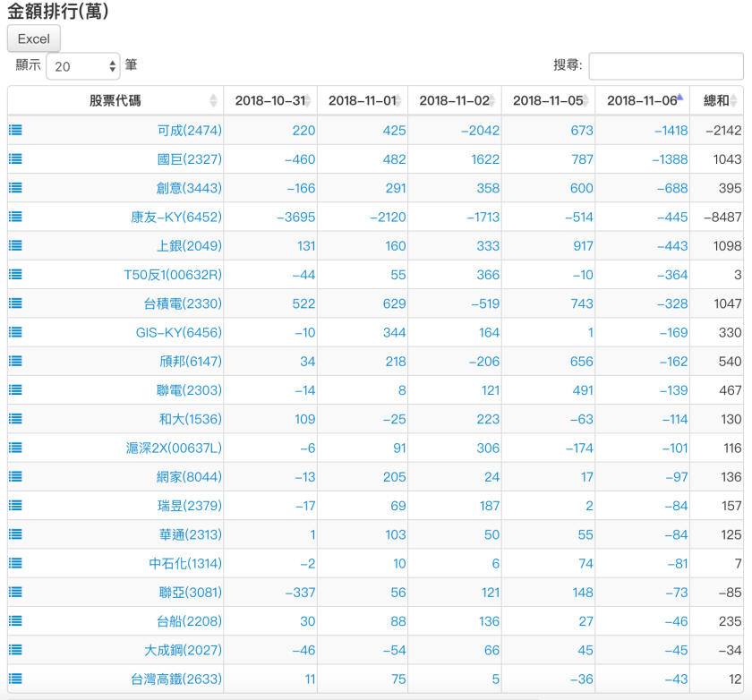
Task: Open the entries-per-page dropdown showing 20
Action: pyautogui.click(x=82, y=66)
